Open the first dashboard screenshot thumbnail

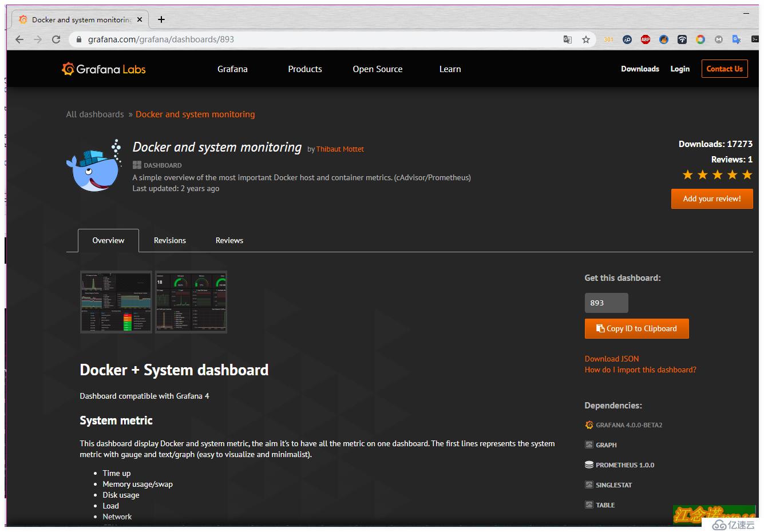click(x=116, y=302)
